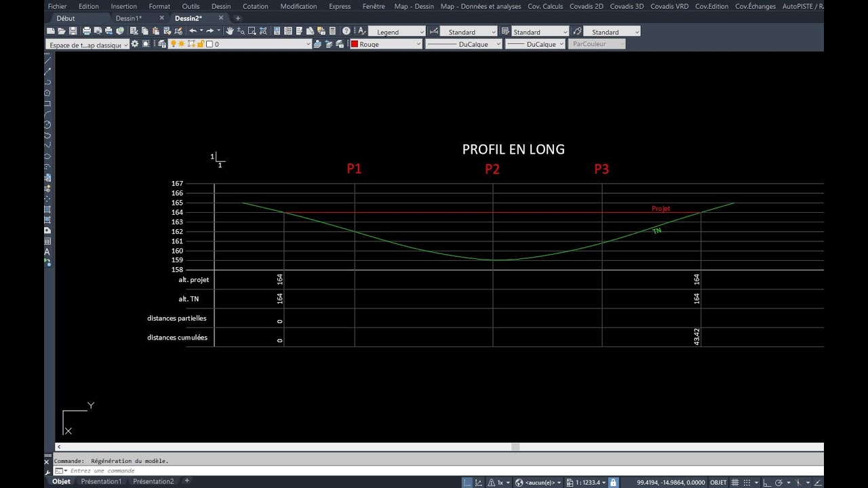The width and height of the screenshot is (868, 488).
Task: Select the Arc tool in left toolbar
Action: pyautogui.click(x=47, y=114)
